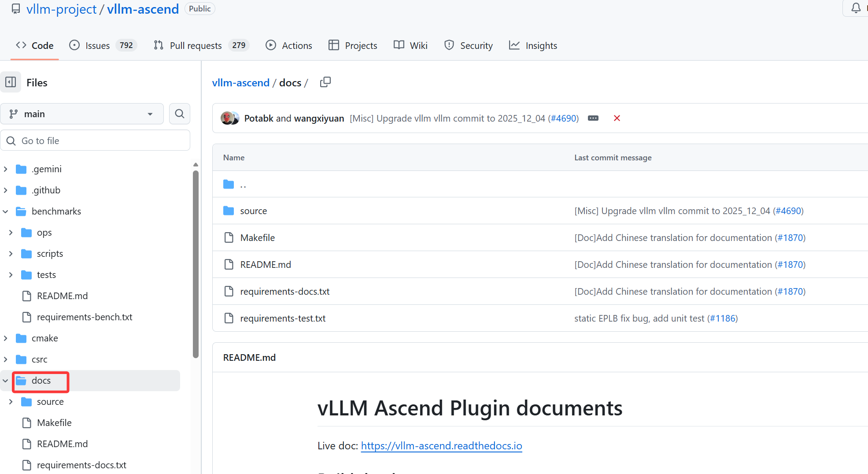Screen dimensions: 868x474
Task: Click vllm-ascend breadcrumb link
Action: pyautogui.click(x=240, y=83)
